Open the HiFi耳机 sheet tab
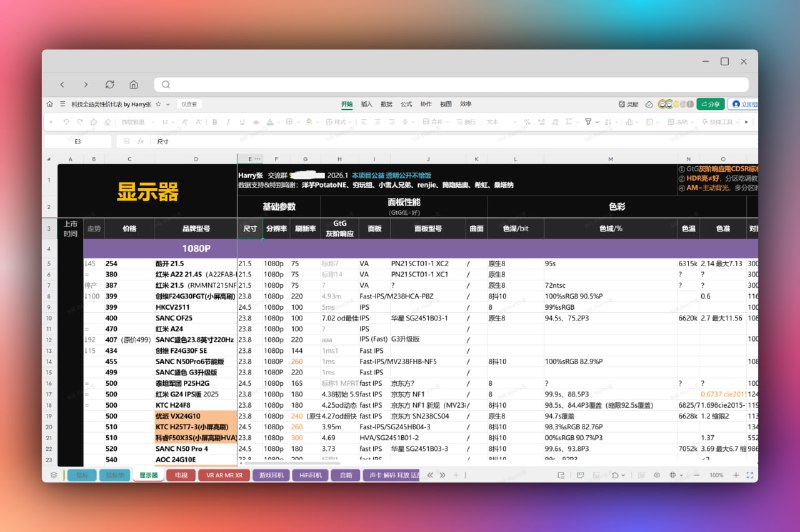 [310, 475]
